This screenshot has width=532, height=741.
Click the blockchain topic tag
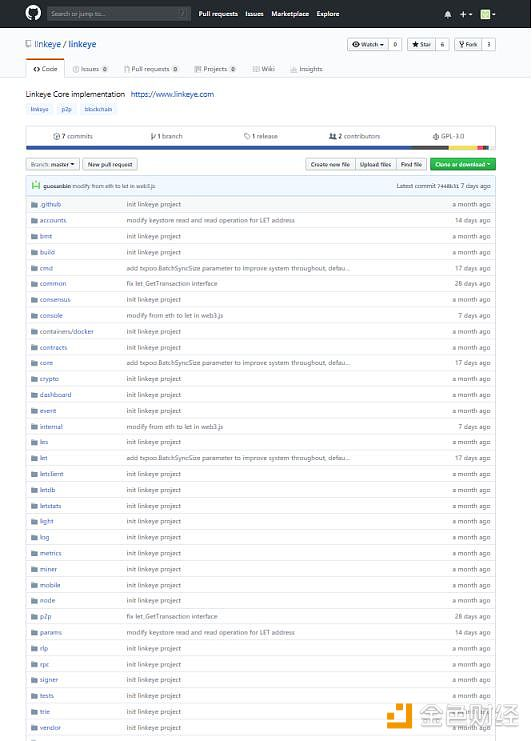pos(98,109)
